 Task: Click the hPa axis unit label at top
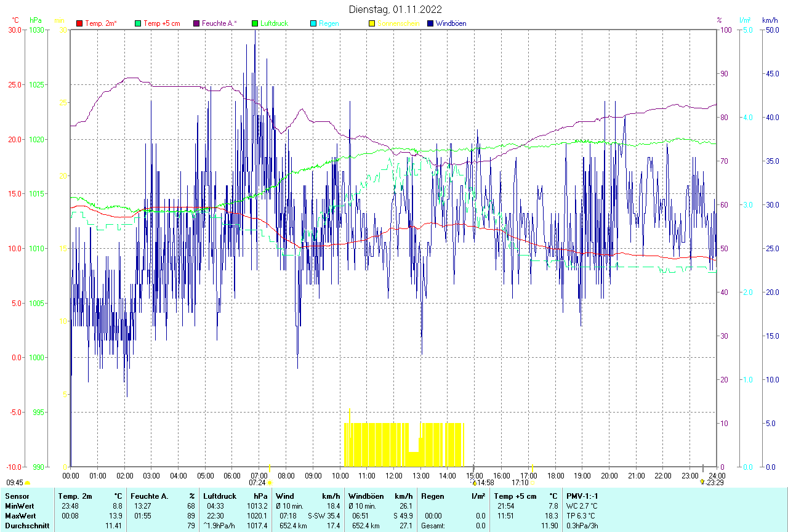pos(34,20)
